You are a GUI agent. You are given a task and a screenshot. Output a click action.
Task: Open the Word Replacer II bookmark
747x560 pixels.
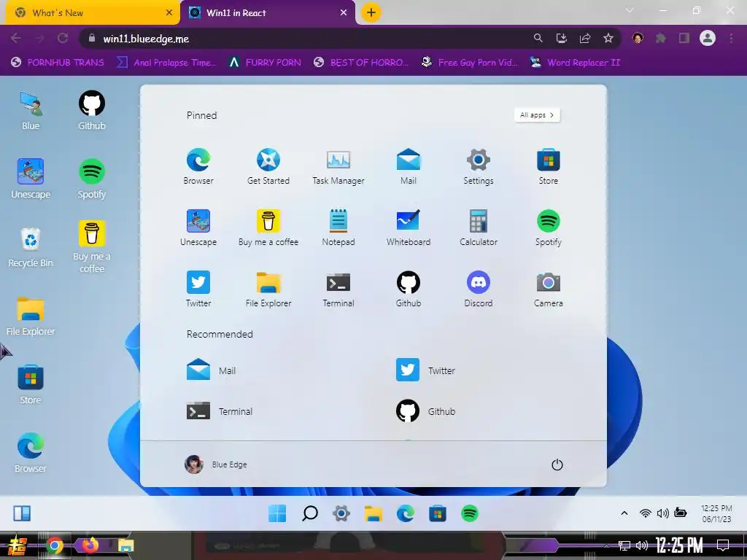point(576,63)
